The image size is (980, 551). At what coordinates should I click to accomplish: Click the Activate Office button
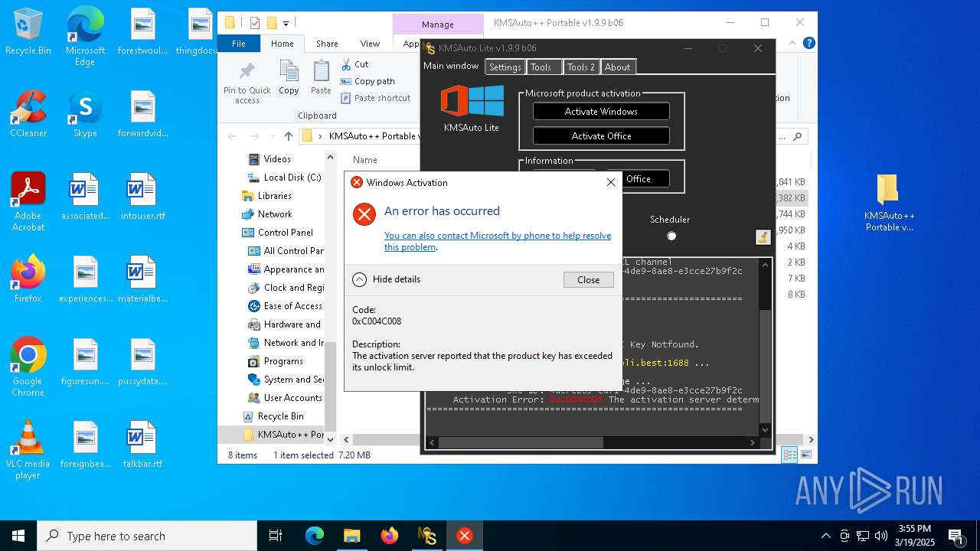click(601, 136)
